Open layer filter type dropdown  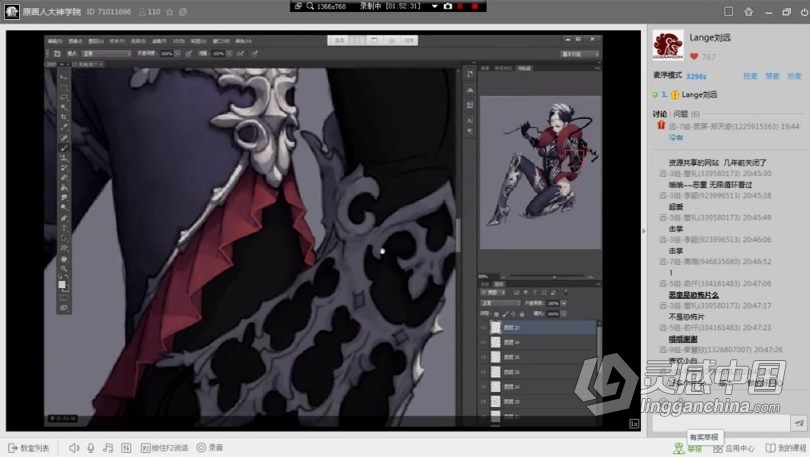[x=493, y=293]
